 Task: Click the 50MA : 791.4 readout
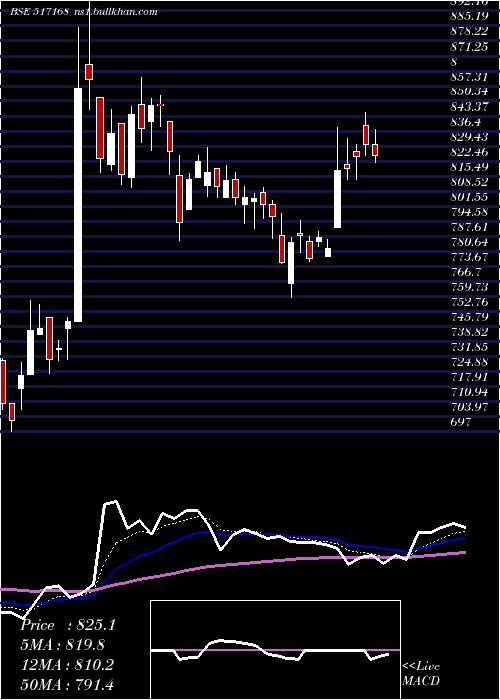pyautogui.click(x=67, y=684)
